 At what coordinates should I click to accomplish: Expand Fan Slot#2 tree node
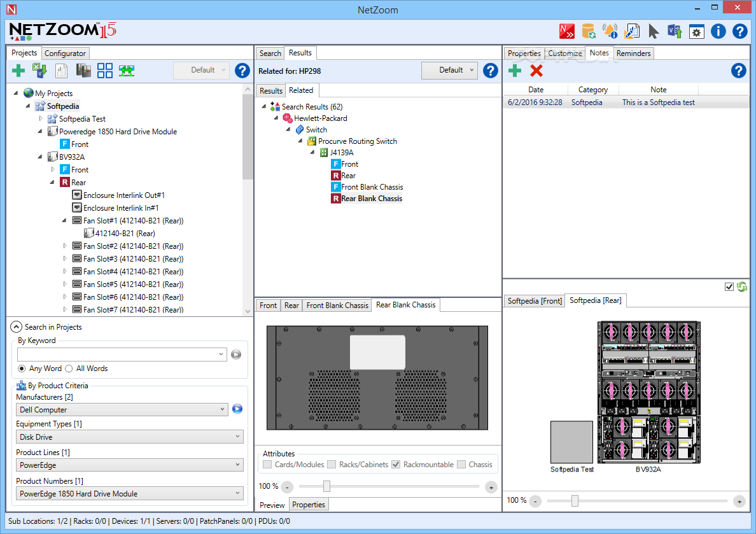pos(65,246)
